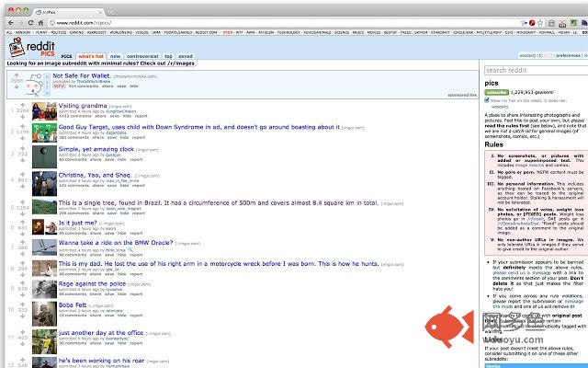Reload the page with the refresh icon
The image size is (588, 368).
(30, 23)
